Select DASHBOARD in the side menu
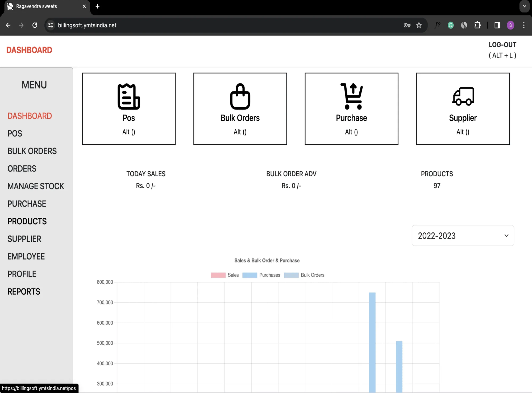The image size is (532, 393). [30, 116]
